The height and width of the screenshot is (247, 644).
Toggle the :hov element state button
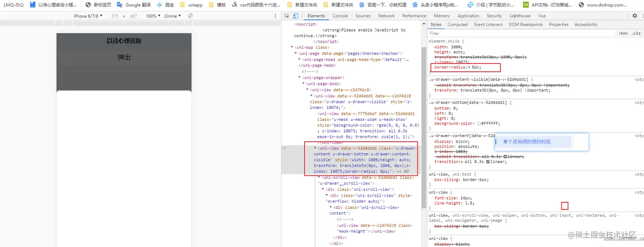pos(623,33)
